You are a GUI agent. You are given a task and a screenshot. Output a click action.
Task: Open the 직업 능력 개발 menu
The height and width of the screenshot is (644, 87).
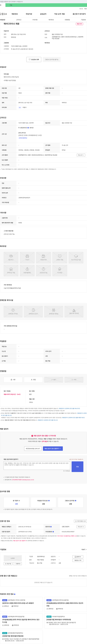(x=59, y=14)
